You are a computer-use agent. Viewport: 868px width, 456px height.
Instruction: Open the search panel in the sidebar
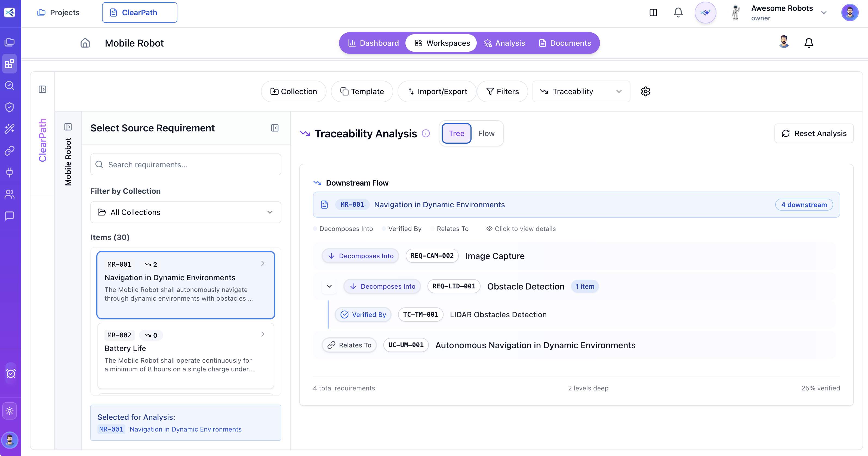tap(10, 85)
